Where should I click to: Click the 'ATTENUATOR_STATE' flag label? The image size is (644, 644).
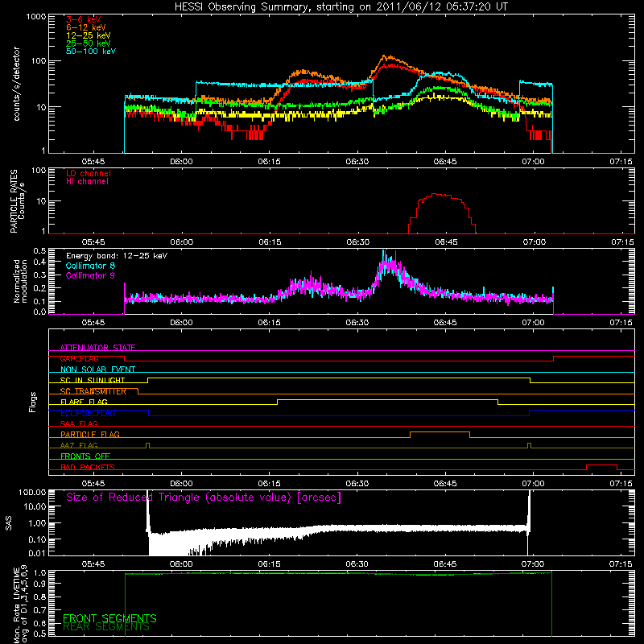coord(97,348)
